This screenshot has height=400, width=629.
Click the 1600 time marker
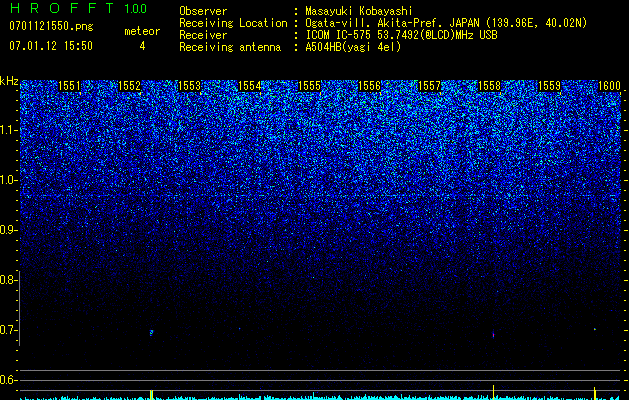point(609,86)
